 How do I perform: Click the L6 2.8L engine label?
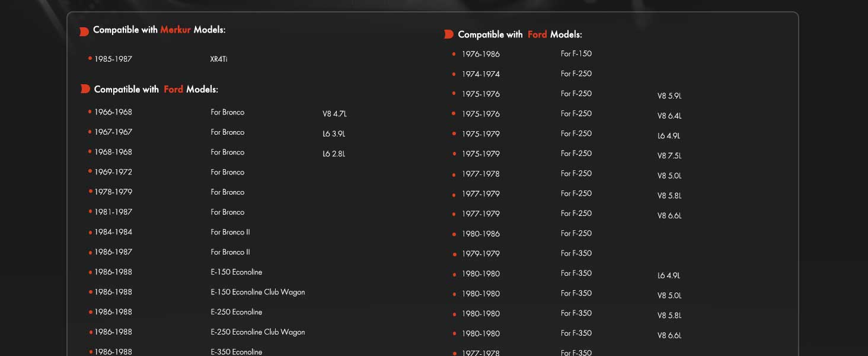point(334,154)
